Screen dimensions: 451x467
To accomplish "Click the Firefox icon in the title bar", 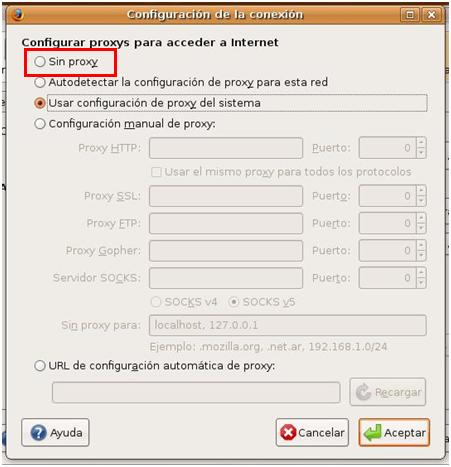I will [17, 15].
